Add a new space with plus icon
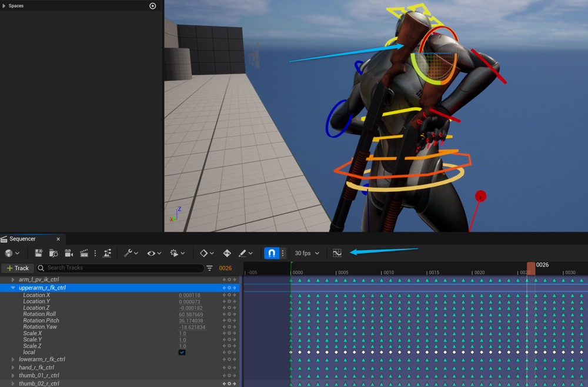The width and height of the screenshot is (588, 387). point(153,6)
